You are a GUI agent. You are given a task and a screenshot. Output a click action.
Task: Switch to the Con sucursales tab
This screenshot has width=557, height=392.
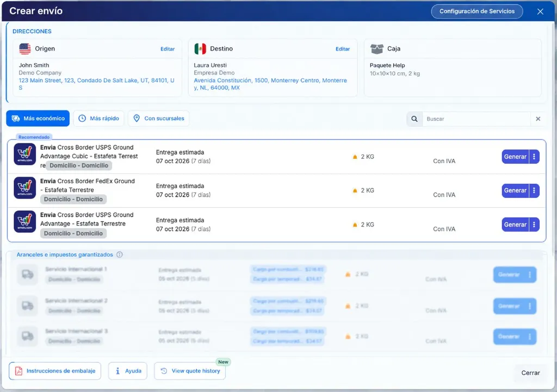pyautogui.click(x=158, y=118)
